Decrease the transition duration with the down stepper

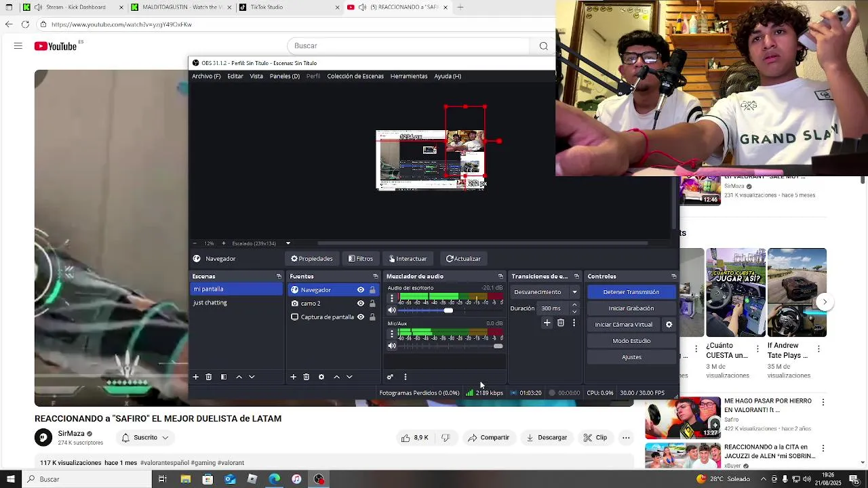point(574,312)
